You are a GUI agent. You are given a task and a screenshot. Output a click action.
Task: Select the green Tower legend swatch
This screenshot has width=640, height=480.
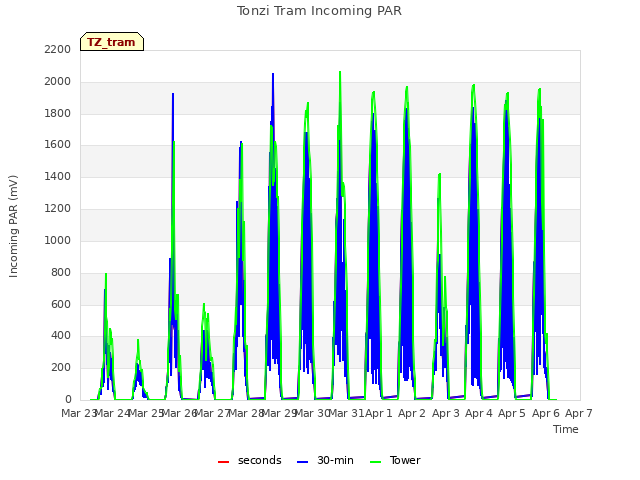pyautogui.click(x=375, y=462)
